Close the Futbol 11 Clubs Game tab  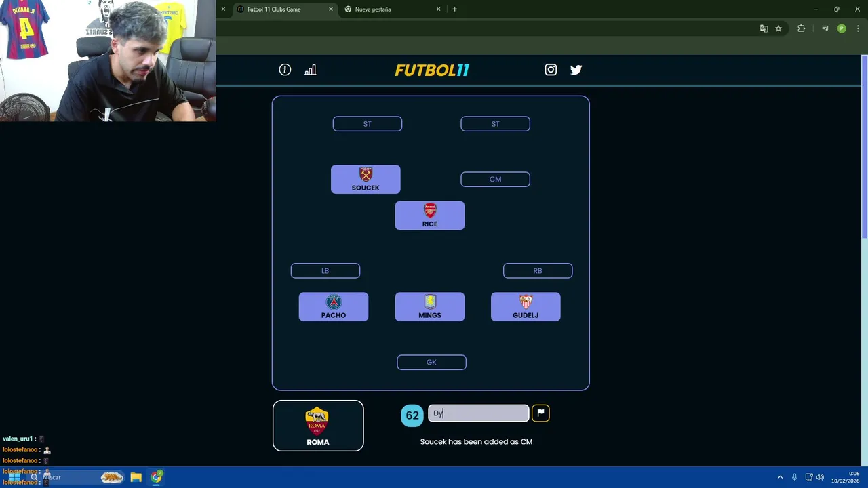(331, 9)
